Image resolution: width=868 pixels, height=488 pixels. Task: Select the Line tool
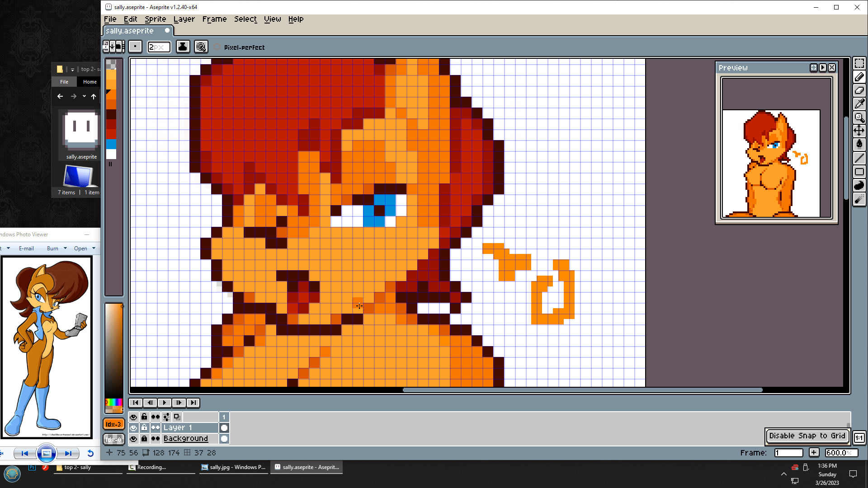[859, 158]
